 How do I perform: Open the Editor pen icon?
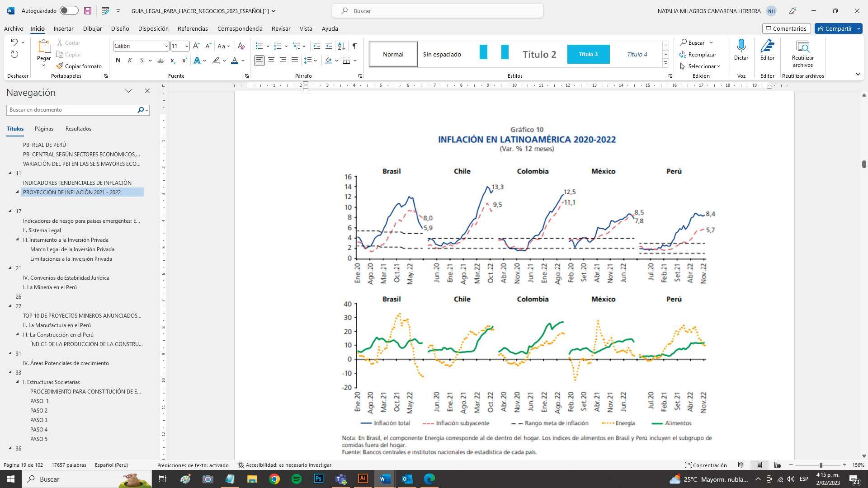click(x=767, y=46)
